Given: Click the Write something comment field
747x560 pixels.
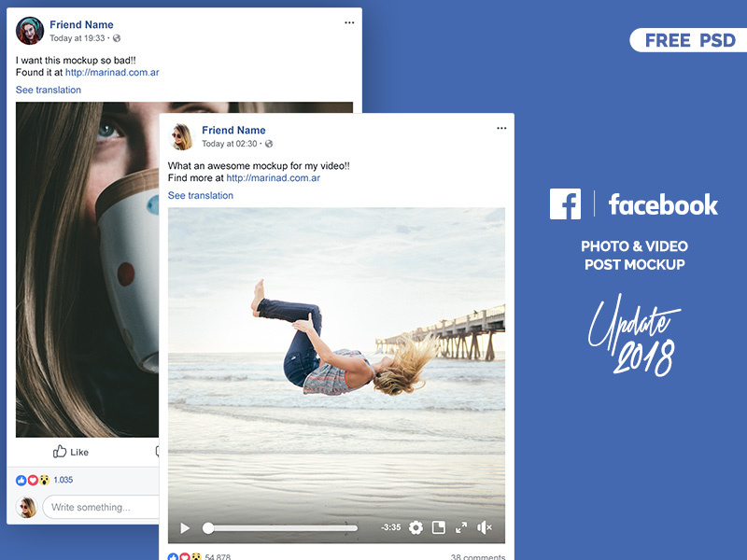Looking at the screenshot, I should 101,507.
